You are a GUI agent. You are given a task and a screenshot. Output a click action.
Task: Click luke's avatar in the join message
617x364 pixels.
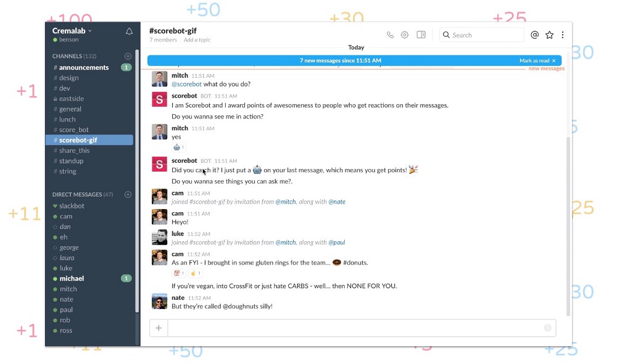(159, 238)
